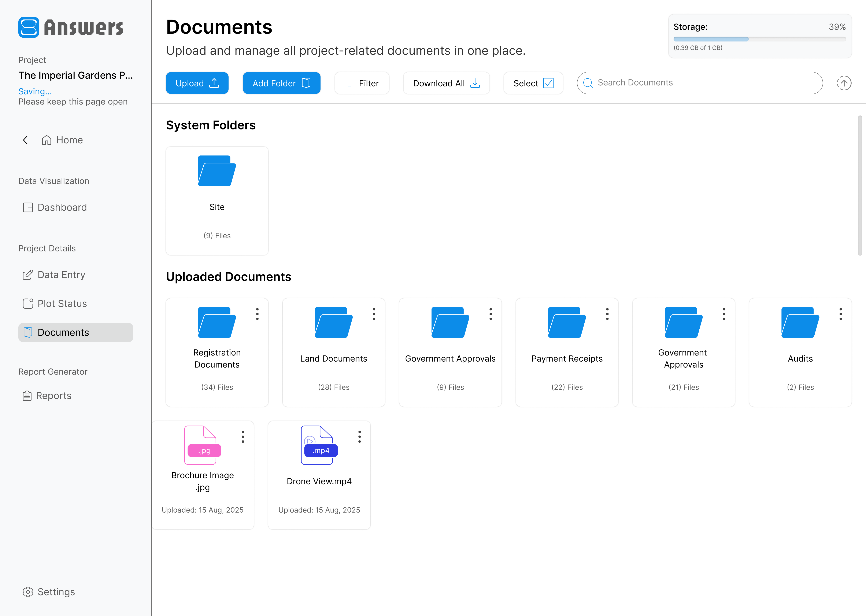This screenshot has height=616, width=866.
Task: Open options menu for Payment Receipts
Action: pos(607,314)
